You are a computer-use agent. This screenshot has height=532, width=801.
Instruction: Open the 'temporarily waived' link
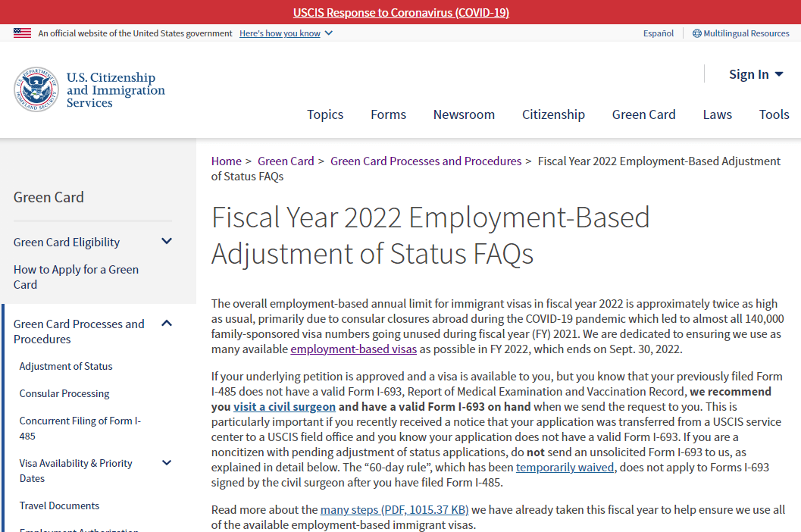coord(565,468)
